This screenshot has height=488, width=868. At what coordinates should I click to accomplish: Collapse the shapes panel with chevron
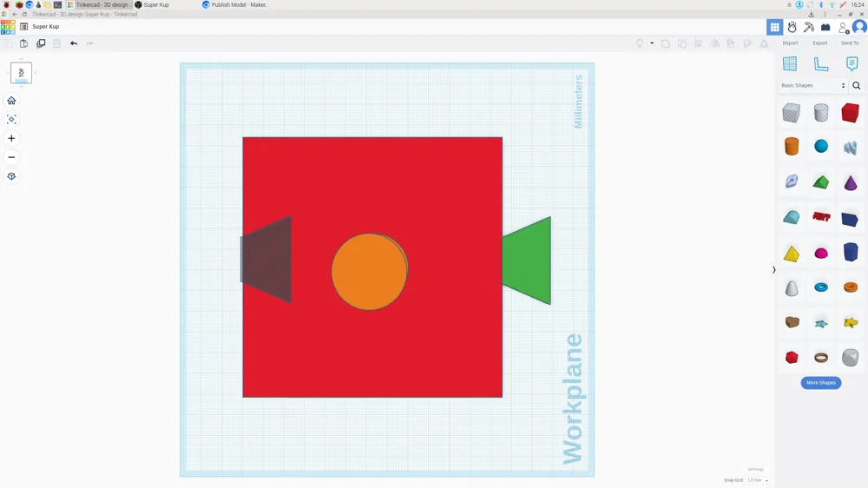(774, 270)
